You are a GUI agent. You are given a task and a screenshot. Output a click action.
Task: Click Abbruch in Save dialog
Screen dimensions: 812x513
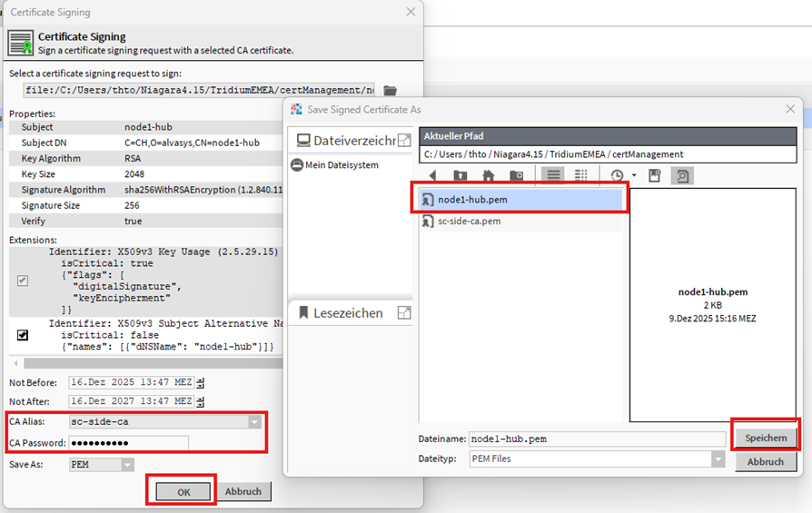[x=766, y=462]
